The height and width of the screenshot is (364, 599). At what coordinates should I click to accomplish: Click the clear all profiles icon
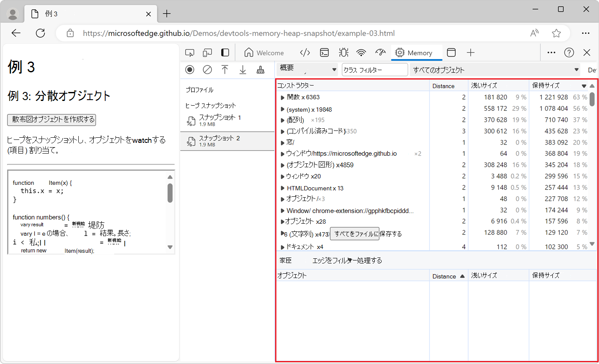point(208,70)
